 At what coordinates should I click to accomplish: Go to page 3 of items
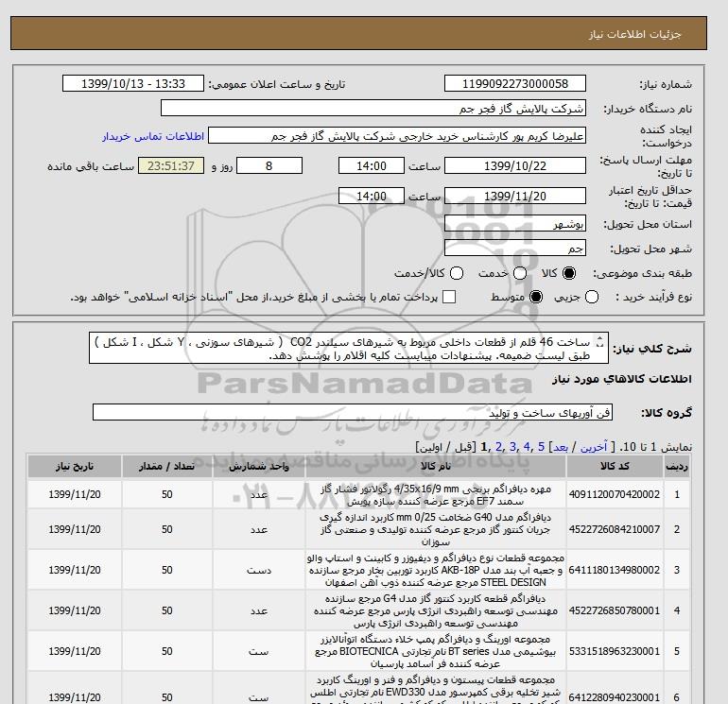point(512,447)
